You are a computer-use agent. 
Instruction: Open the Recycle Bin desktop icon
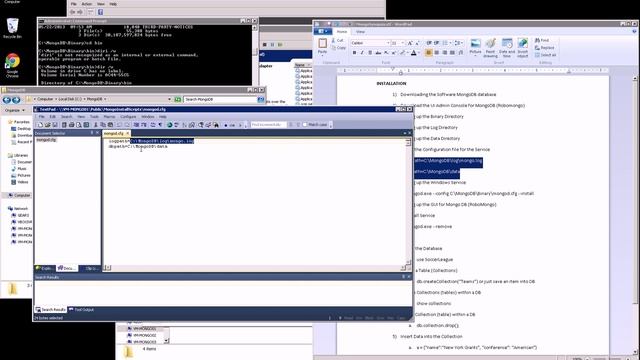point(12,28)
